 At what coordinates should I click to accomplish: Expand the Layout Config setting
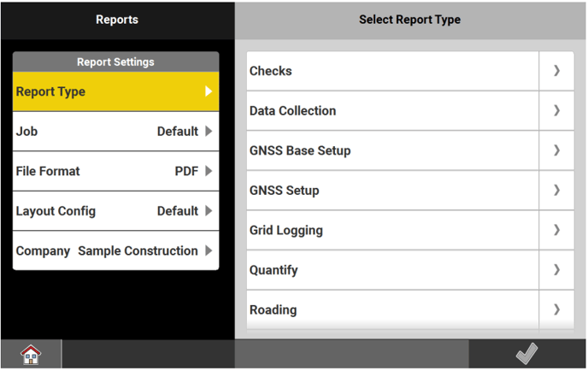(x=115, y=211)
